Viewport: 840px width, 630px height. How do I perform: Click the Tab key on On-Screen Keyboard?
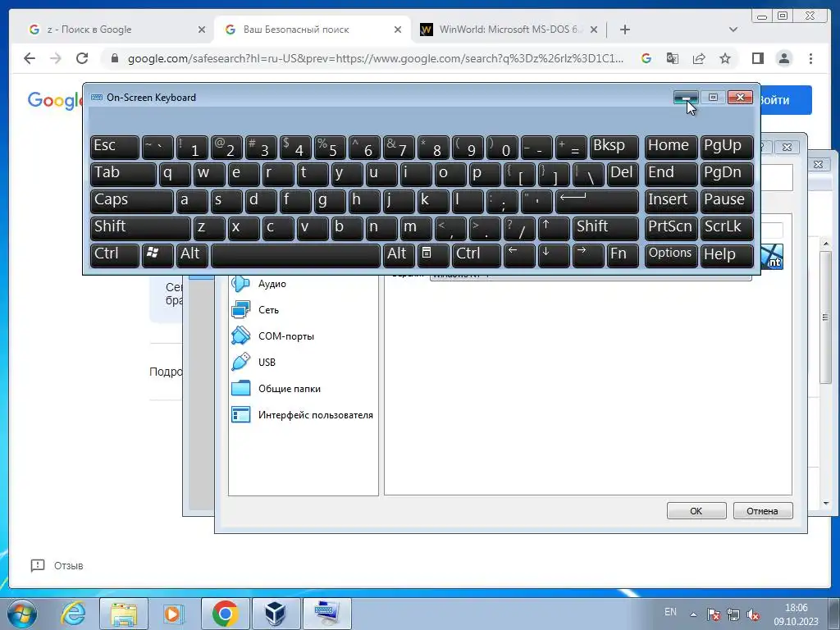(123, 174)
